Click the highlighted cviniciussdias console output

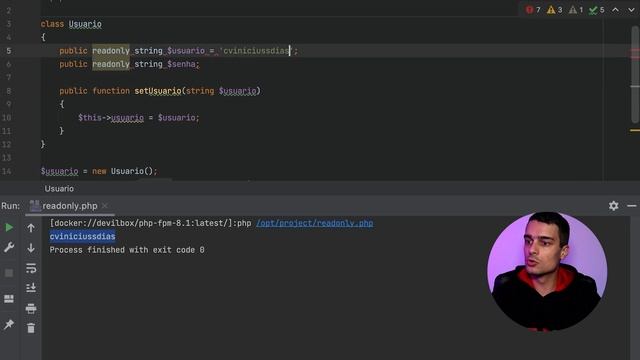[x=82, y=236]
